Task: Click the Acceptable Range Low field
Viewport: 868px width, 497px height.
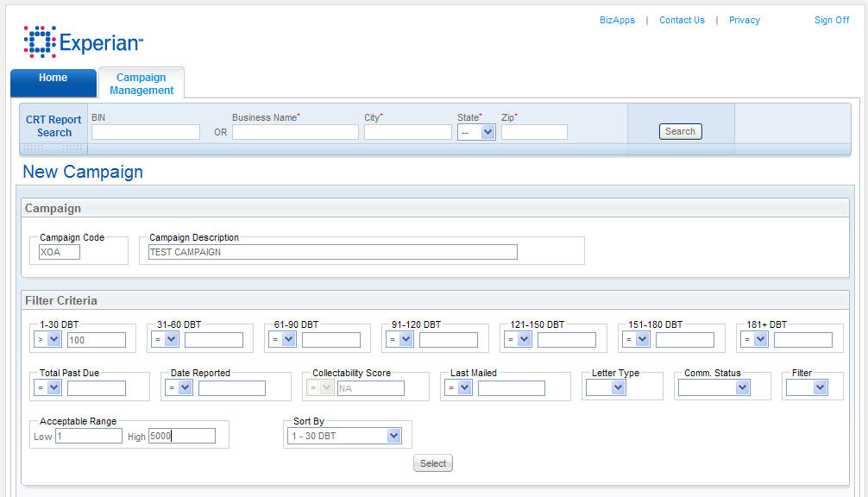Action: tap(89, 436)
